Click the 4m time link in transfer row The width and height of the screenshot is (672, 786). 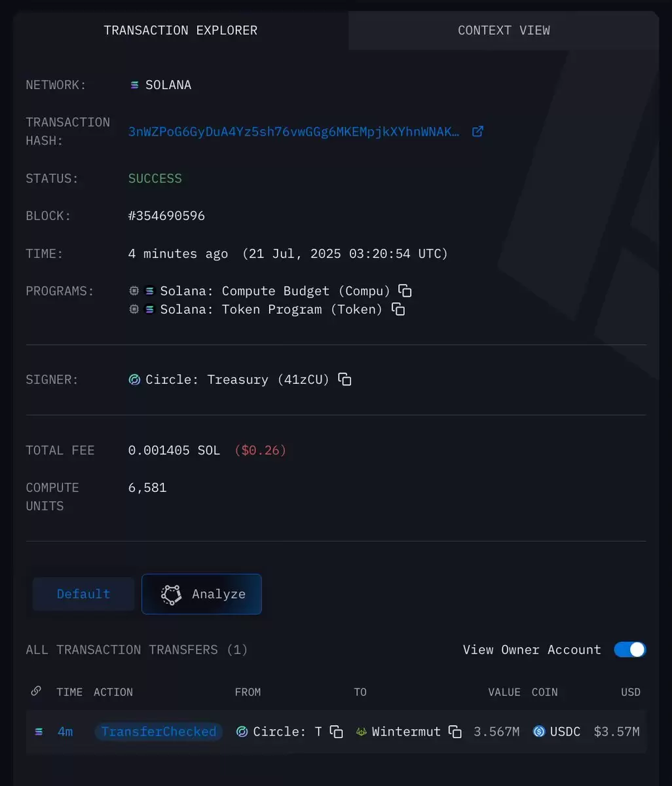(65, 732)
